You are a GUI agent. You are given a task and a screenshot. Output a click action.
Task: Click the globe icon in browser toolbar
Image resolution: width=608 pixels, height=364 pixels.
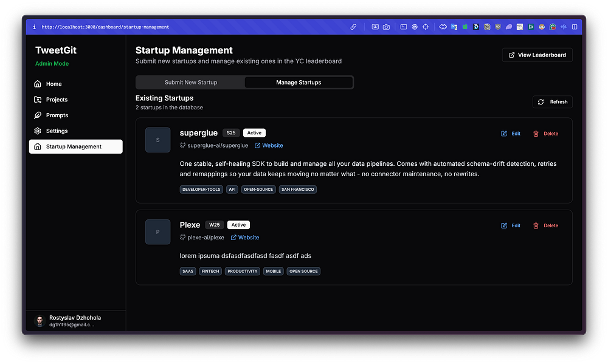coord(415,27)
